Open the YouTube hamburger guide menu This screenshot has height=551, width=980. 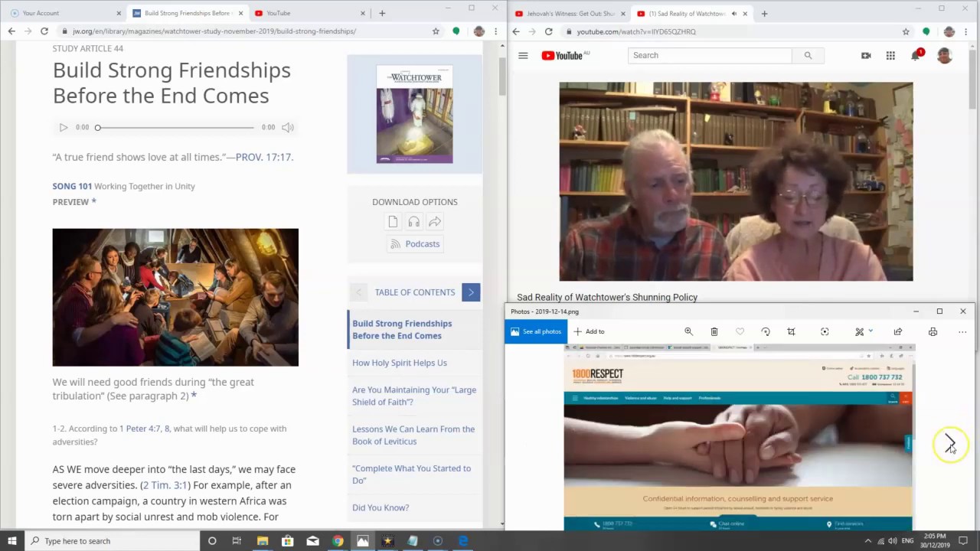pos(523,55)
